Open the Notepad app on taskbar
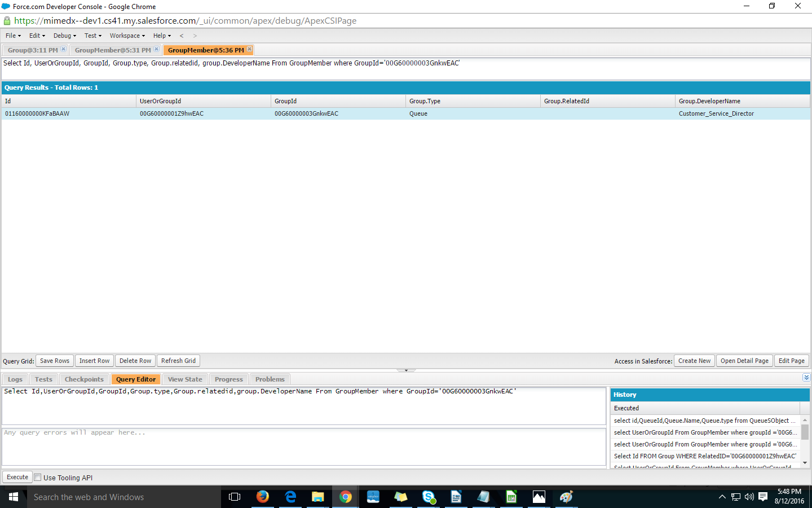The height and width of the screenshot is (508, 812). [484, 497]
